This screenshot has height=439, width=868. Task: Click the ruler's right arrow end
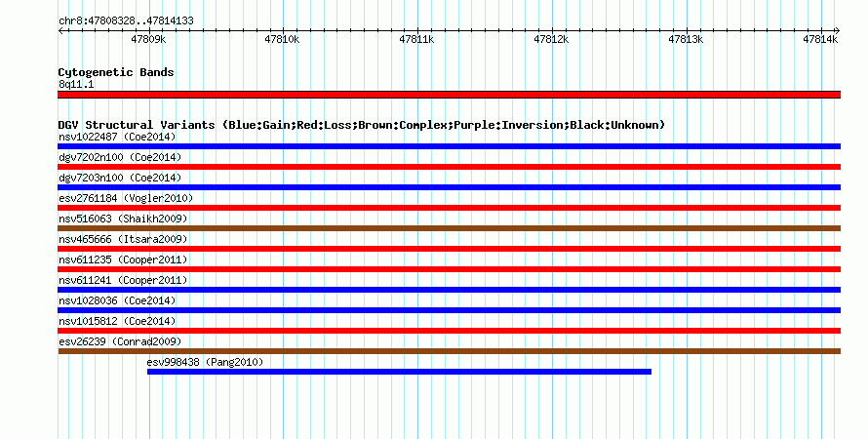[x=838, y=31]
